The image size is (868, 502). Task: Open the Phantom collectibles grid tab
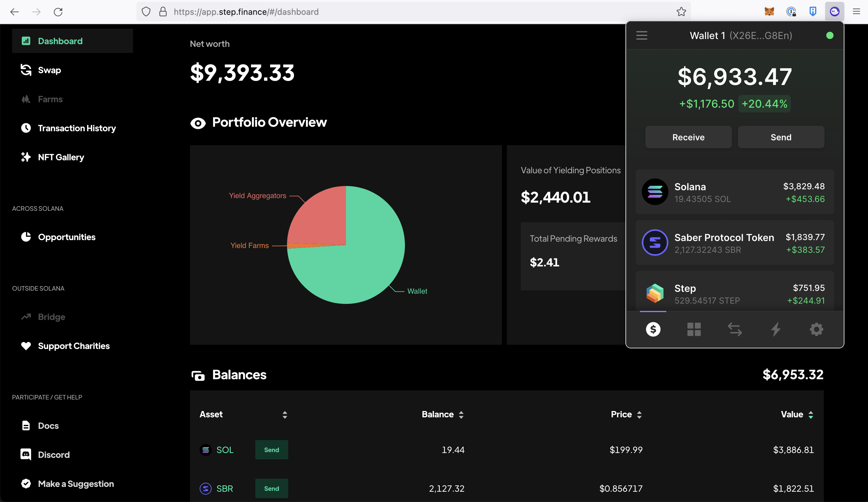coord(694,329)
